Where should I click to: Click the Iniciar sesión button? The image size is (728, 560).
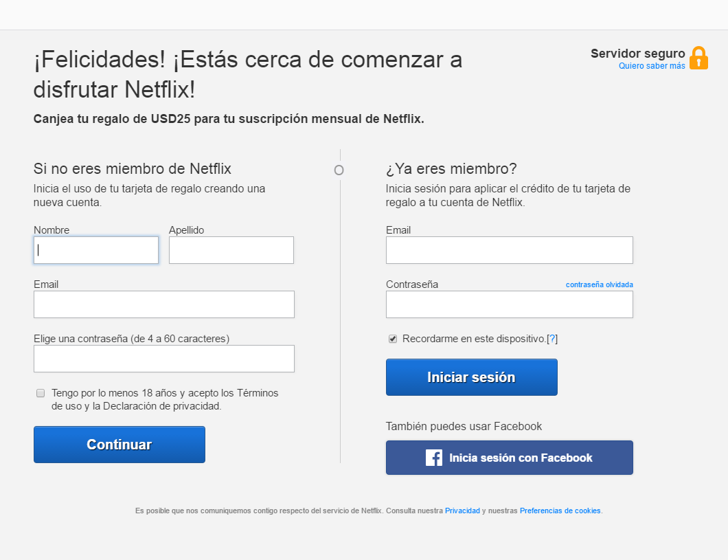pos(471,377)
